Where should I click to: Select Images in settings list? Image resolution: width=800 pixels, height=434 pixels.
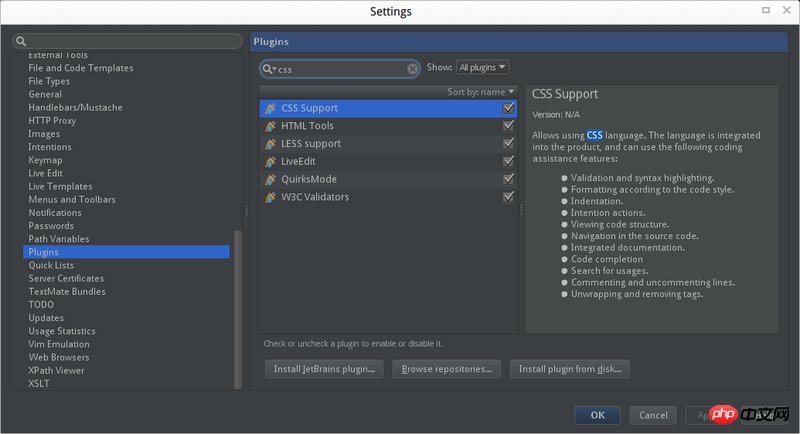click(x=44, y=134)
